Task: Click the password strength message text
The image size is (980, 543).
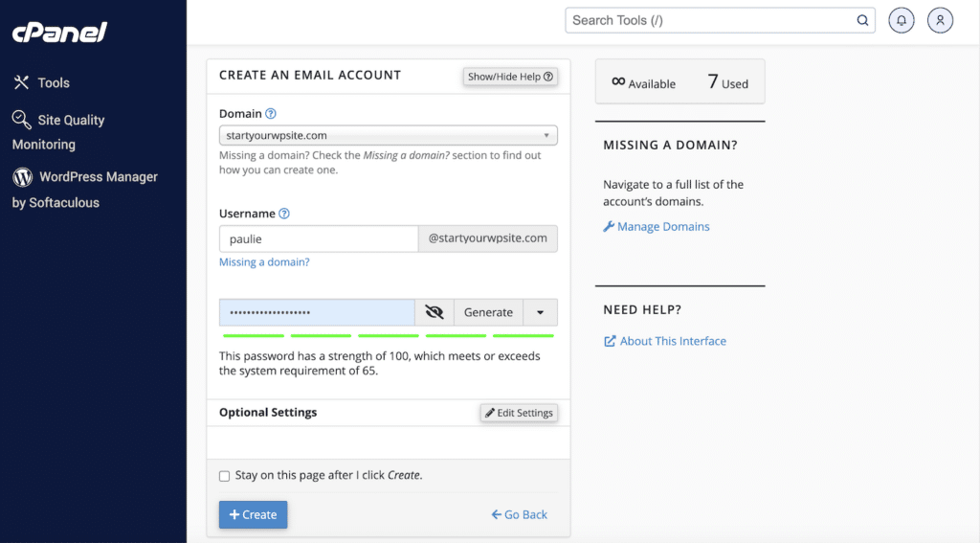Action: click(x=379, y=364)
